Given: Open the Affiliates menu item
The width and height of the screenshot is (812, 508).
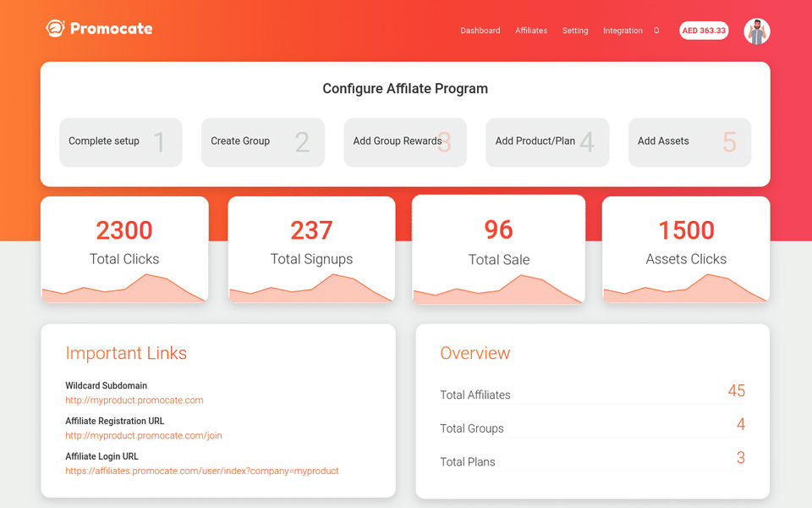Looking at the screenshot, I should 531,30.
